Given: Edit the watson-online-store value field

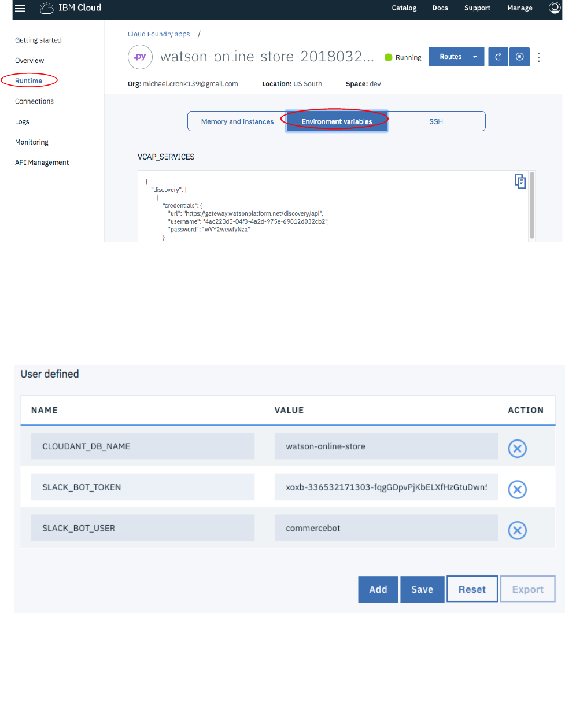Looking at the screenshot, I should coord(386,446).
